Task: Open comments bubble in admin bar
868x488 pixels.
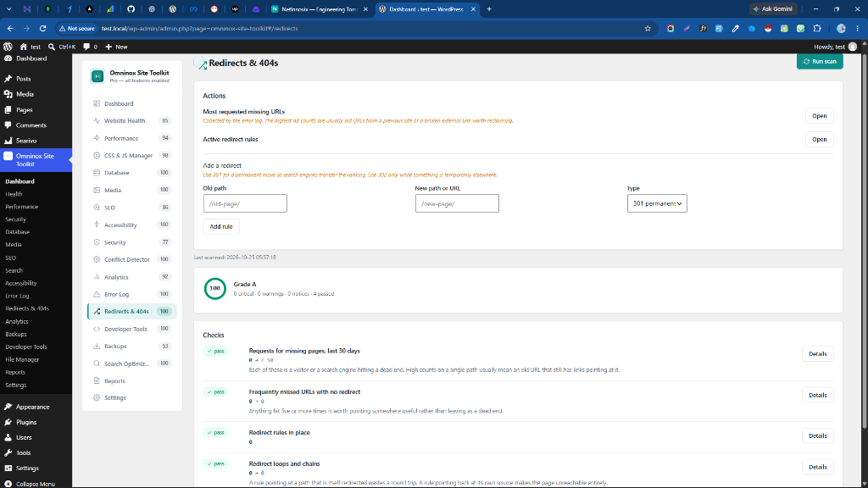Action: (90, 47)
